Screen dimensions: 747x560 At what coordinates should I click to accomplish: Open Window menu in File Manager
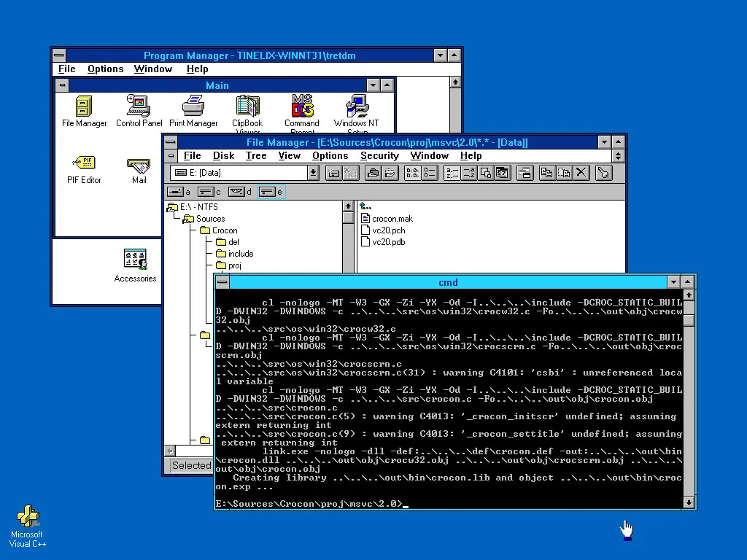(429, 156)
